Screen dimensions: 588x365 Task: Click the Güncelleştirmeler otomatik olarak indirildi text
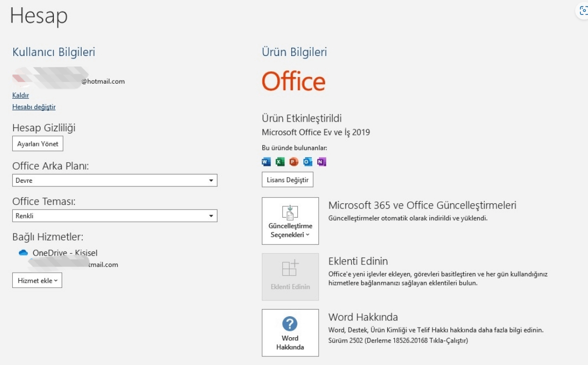(408, 218)
